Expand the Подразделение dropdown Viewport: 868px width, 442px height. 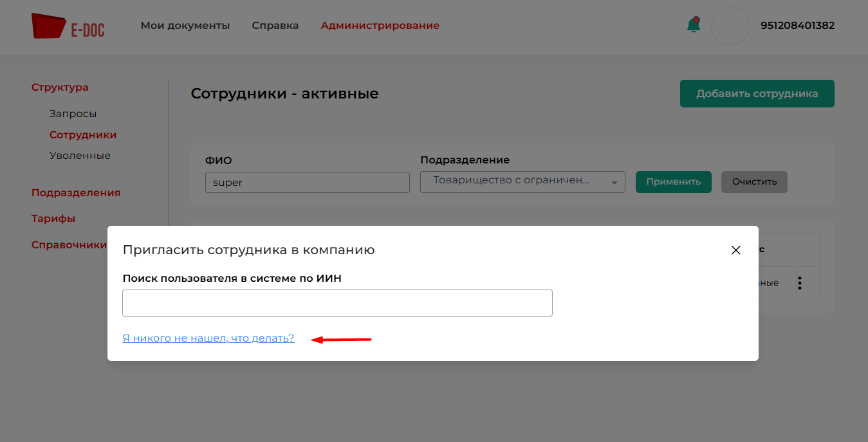coord(522,181)
